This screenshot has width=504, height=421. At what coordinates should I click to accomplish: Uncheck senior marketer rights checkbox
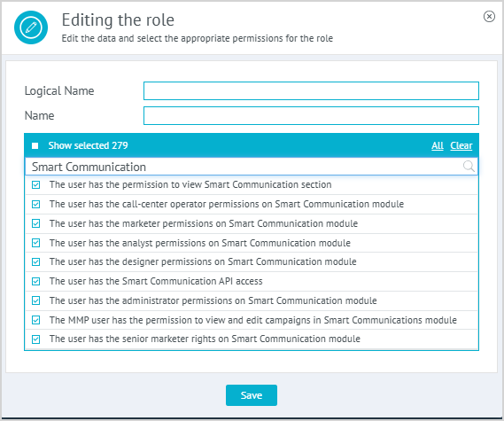click(x=36, y=339)
